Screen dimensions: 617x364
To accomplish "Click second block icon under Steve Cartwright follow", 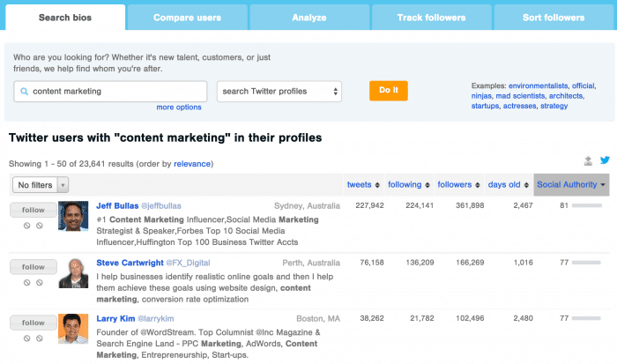I will (40, 283).
